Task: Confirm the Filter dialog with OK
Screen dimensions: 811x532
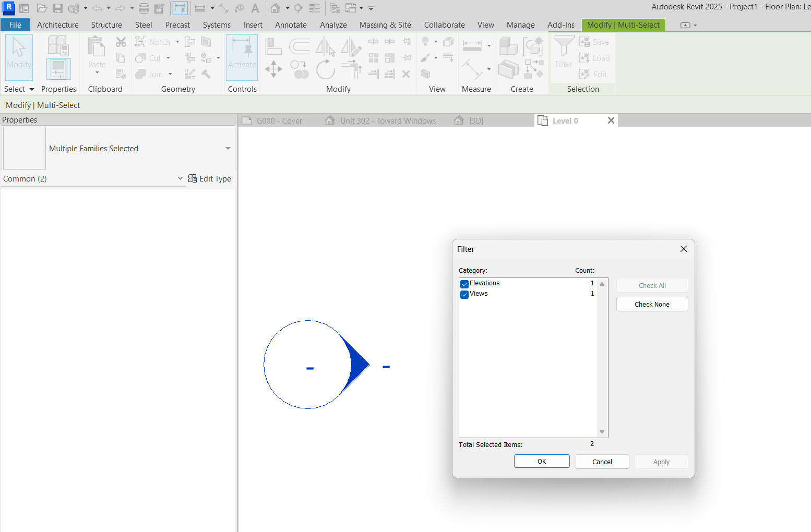Action: point(541,461)
